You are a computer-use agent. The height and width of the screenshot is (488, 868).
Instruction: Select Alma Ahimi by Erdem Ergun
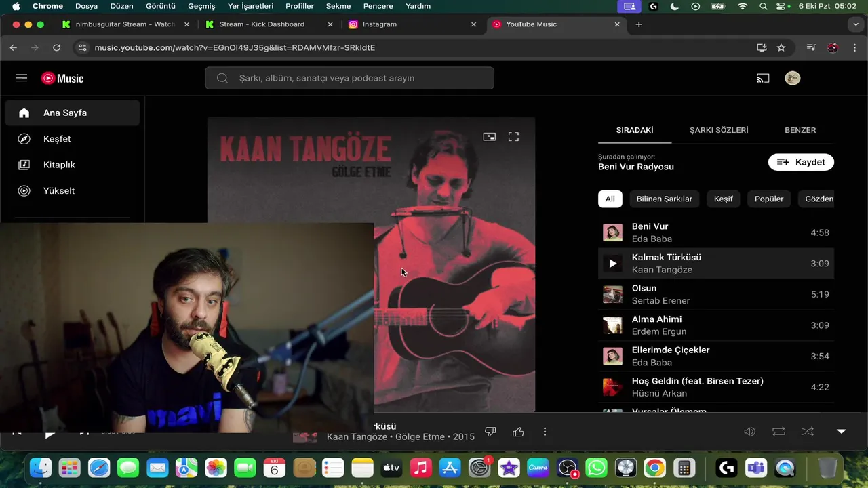point(716,325)
